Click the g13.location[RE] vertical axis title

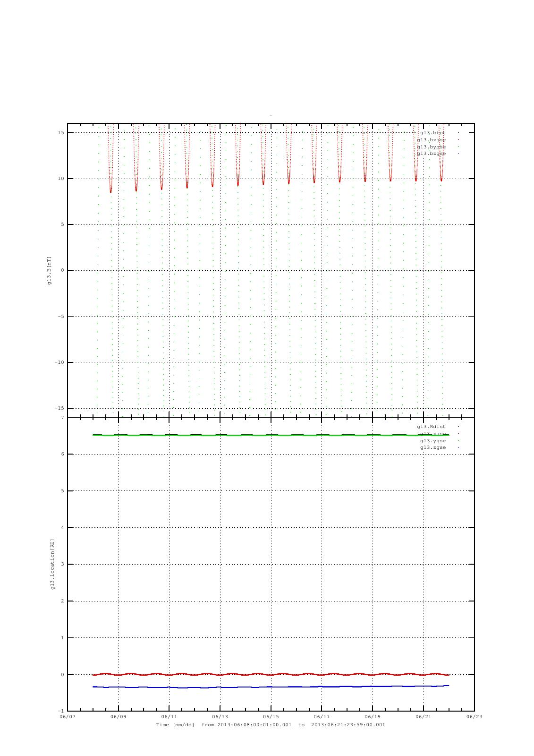tap(52, 564)
